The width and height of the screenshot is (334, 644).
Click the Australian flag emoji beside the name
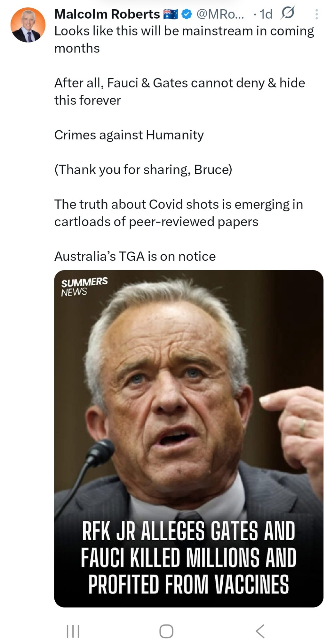click(x=171, y=14)
